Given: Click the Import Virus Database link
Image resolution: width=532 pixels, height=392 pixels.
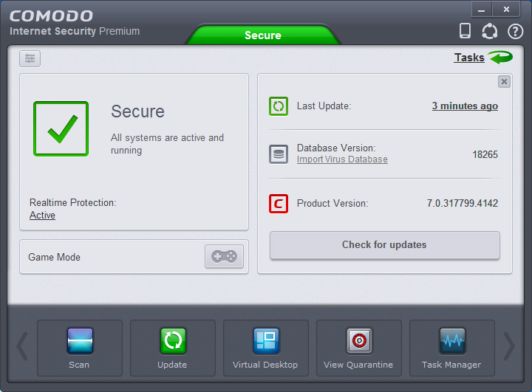Looking at the screenshot, I should (x=342, y=159).
